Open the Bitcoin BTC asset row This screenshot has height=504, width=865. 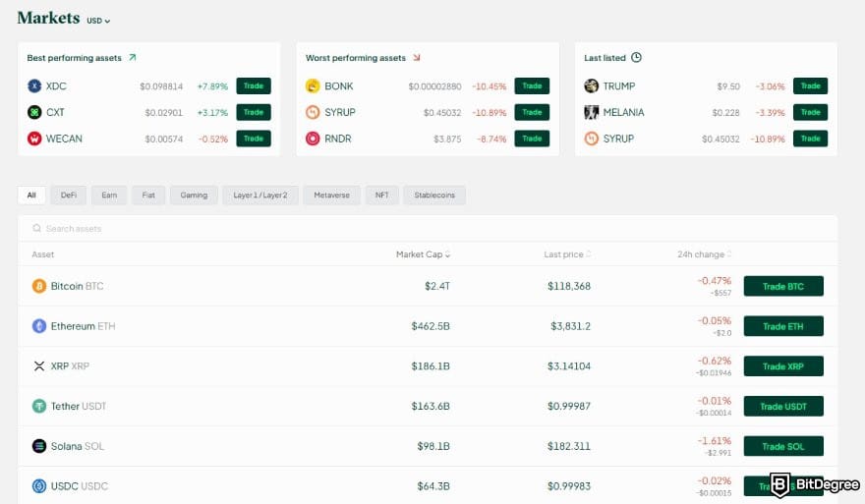[428, 286]
